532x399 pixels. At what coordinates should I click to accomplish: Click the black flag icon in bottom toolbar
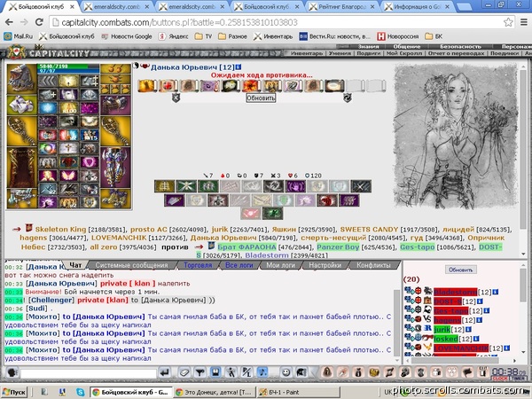[x=467, y=372]
